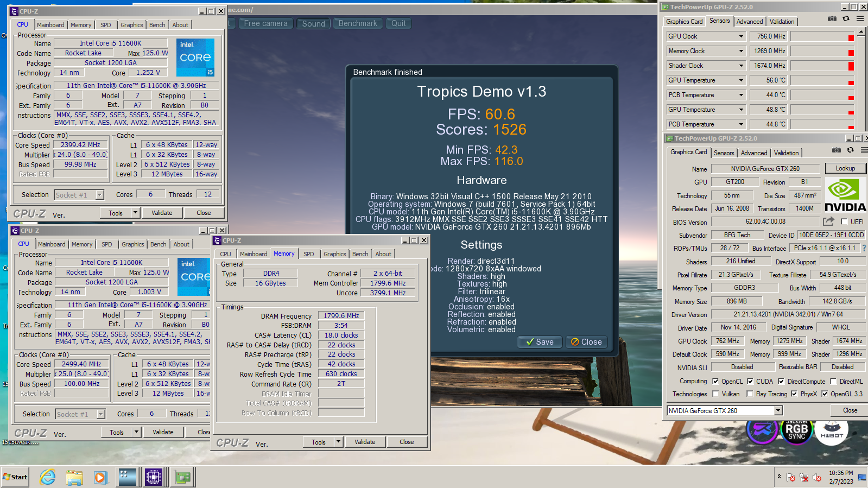Click the Shader Clock sensor graph bar
The height and width of the screenshot is (488, 868).
822,66
